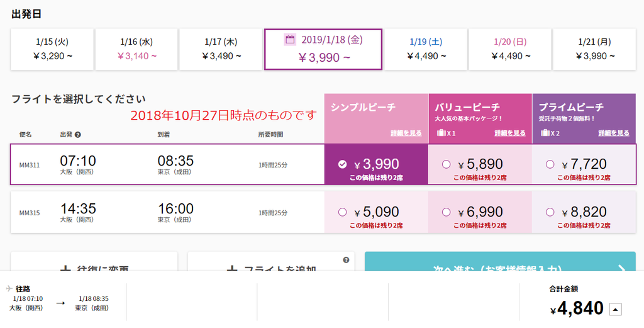Click flight number MM315
Screen dimensions: 644x328
click(x=30, y=213)
